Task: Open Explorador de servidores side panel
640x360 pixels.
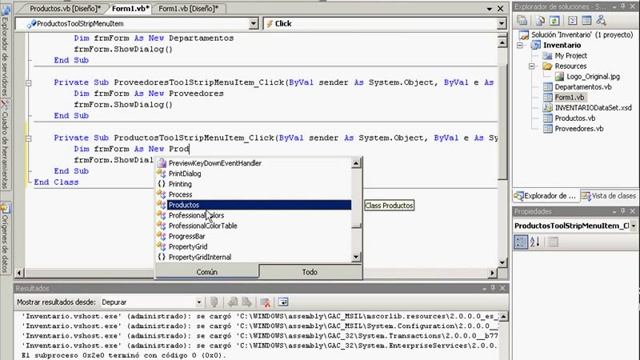Action: pos(5,51)
